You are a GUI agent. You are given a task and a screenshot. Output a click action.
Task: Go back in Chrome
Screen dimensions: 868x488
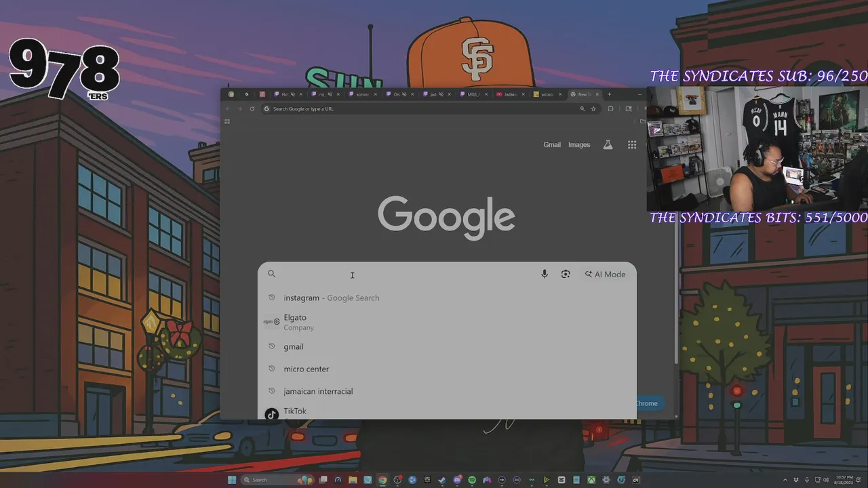pyautogui.click(x=228, y=108)
